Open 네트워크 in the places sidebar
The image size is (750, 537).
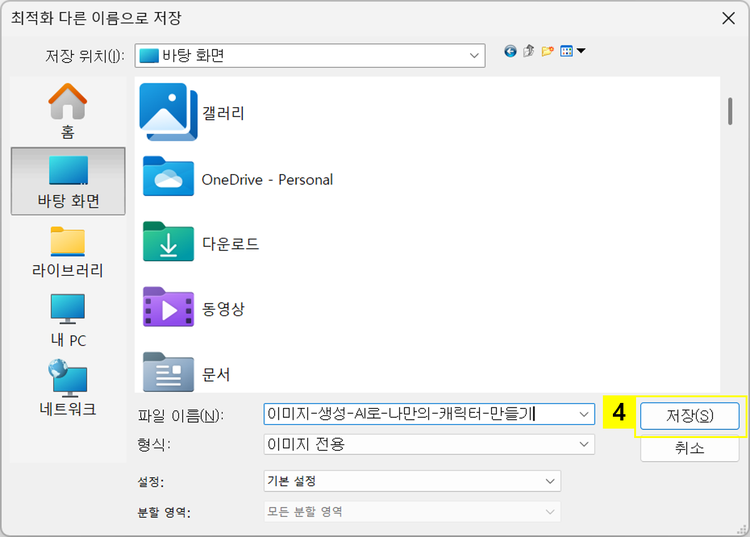point(67,388)
